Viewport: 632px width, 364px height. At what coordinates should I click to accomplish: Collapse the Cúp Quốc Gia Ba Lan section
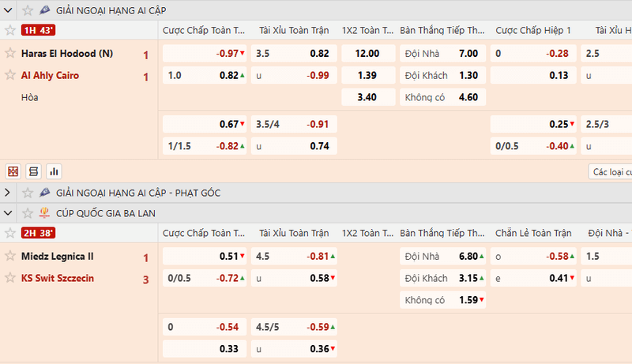(7, 213)
